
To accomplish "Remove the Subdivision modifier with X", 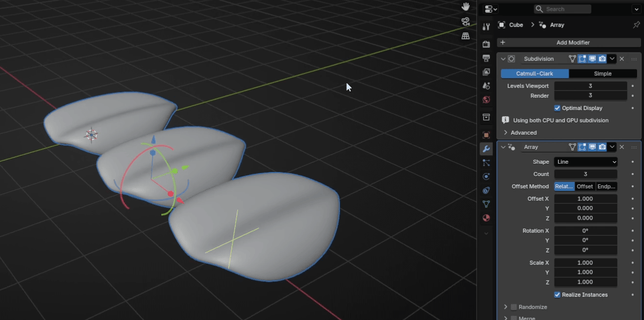I will click(622, 59).
